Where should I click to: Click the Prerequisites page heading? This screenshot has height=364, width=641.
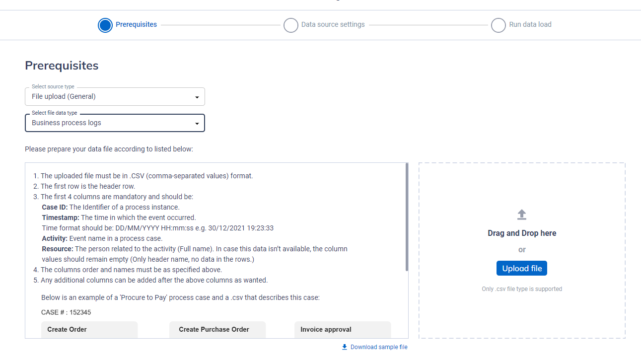[x=62, y=66]
